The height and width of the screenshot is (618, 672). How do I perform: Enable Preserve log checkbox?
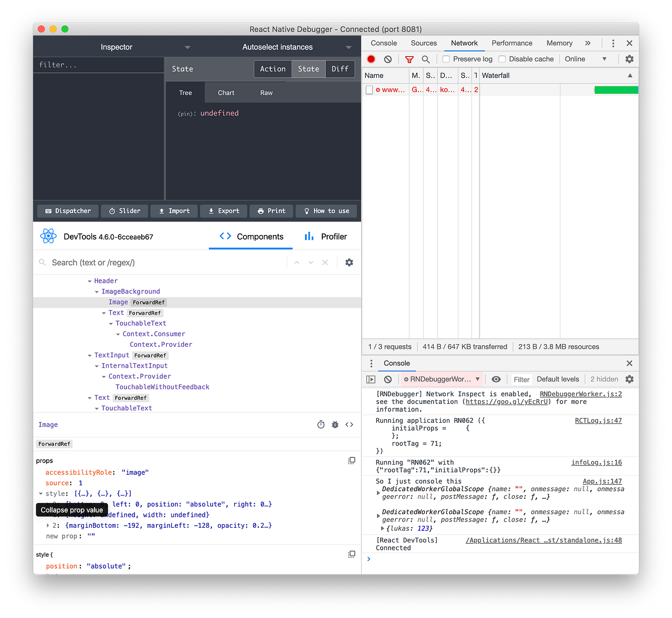coord(446,59)
